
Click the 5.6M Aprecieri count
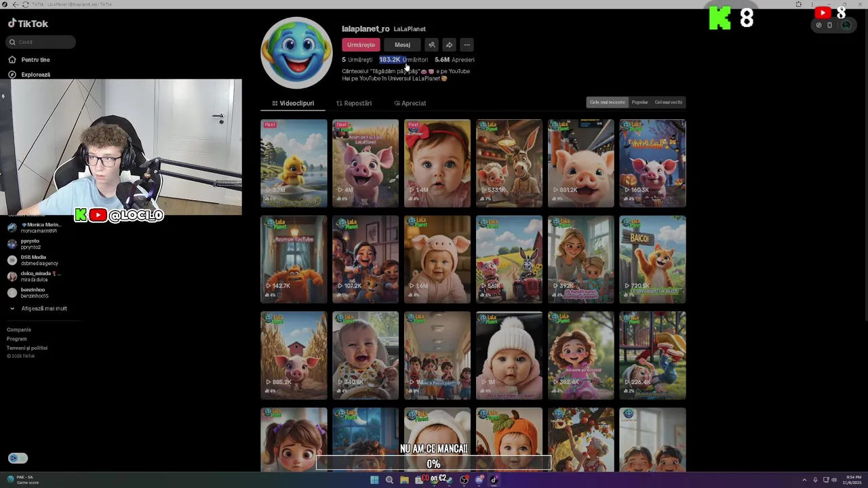[454, 60]
